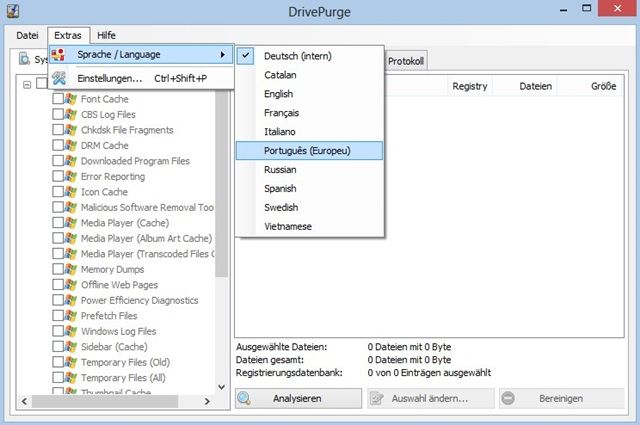Click the Malicious Software Removal Tool flag icon
The width and height of the screenshot is (640, 425).
pos(71,207)
